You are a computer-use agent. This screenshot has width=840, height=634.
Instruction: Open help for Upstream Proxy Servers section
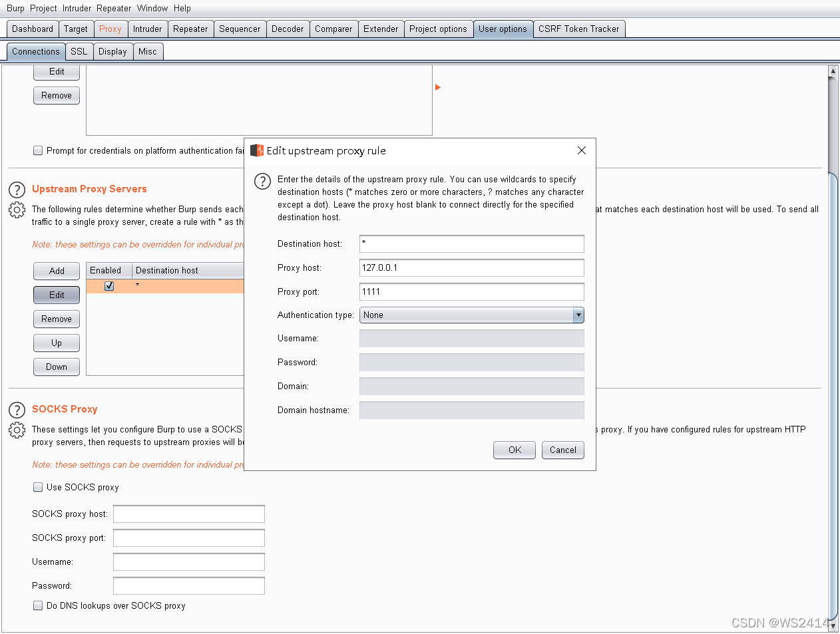coord(17,190)
